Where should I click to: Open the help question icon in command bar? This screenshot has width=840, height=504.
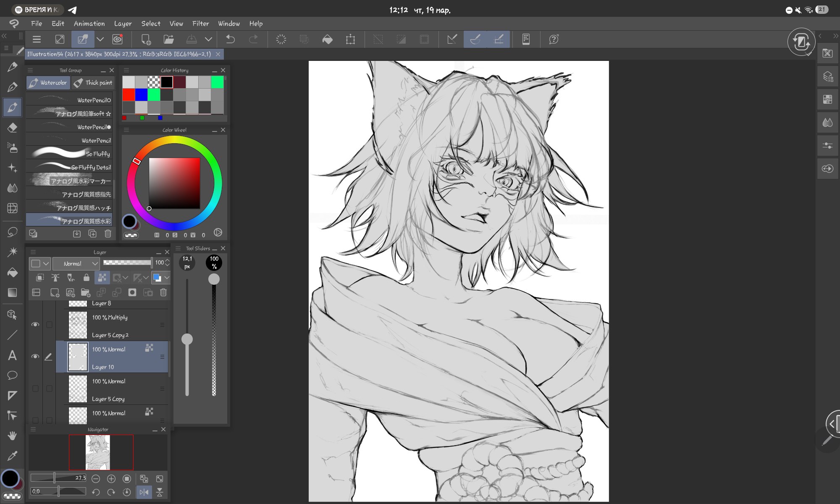coord(554,39)
